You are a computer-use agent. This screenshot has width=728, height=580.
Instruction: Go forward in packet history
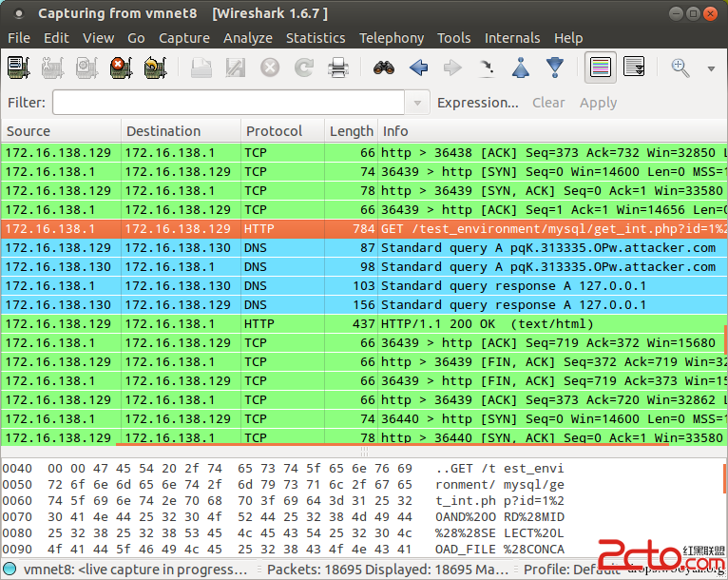[x=452, y=68]
